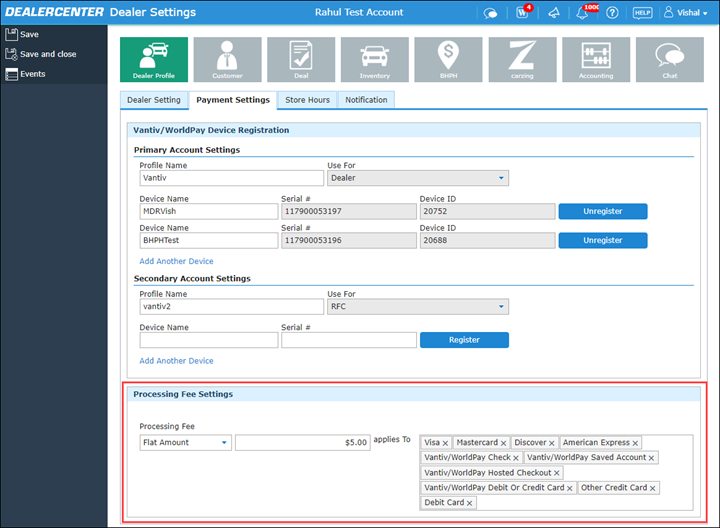The height and width of the screenshot is (528, 720).
Task: Open the Inventory settings tile
Action: (375, 60)
